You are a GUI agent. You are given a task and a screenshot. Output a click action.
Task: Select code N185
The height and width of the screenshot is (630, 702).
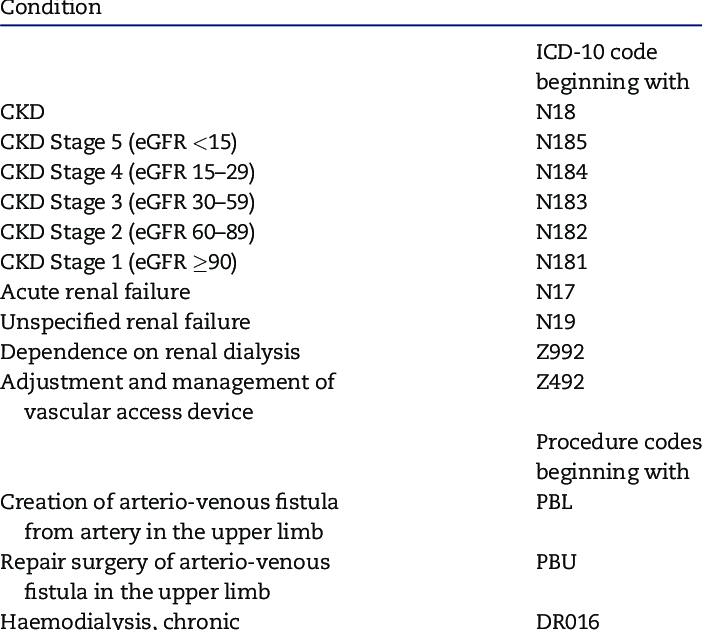pyautogui.click(x=561, y=142)
